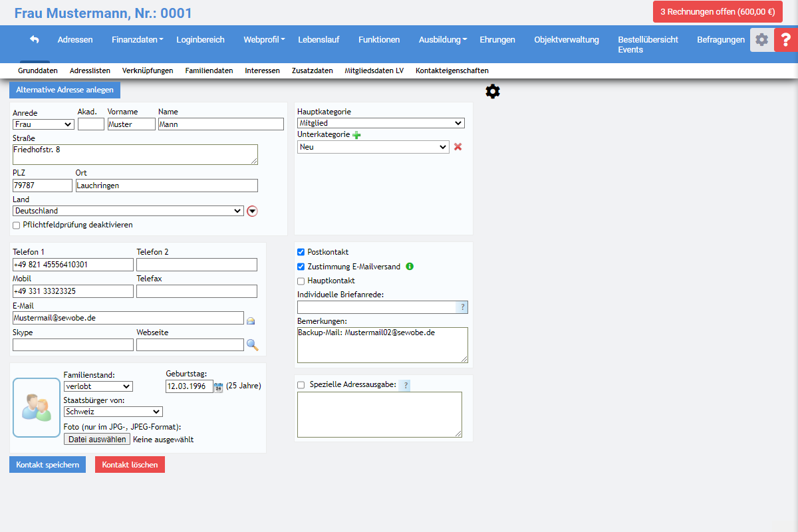Viewport: 798px width, 532px height.
Task: Click the email icon next to E-Mail field
Action: tap(251, 320)
